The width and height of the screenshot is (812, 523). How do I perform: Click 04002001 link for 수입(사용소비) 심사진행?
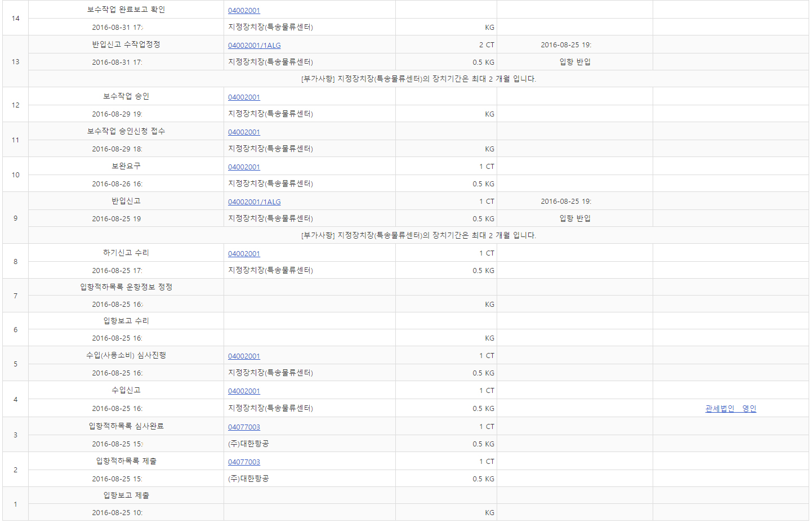[244, 356]
